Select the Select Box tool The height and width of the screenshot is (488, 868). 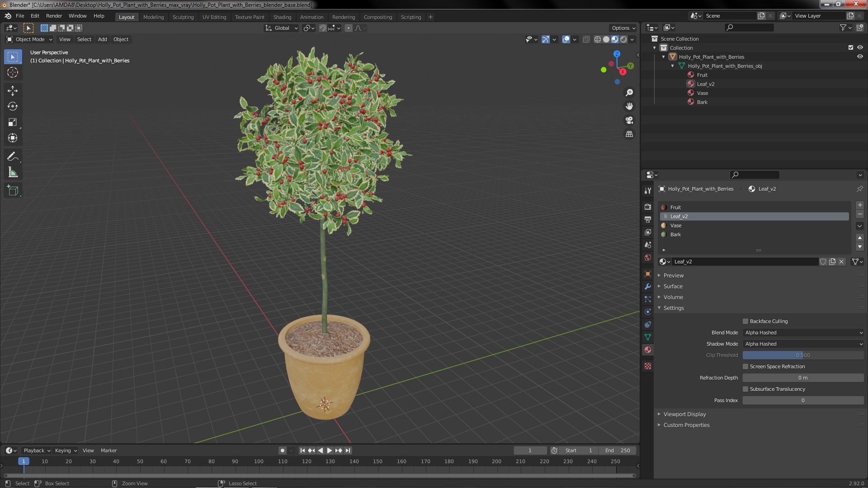click(x=13, y=57)
